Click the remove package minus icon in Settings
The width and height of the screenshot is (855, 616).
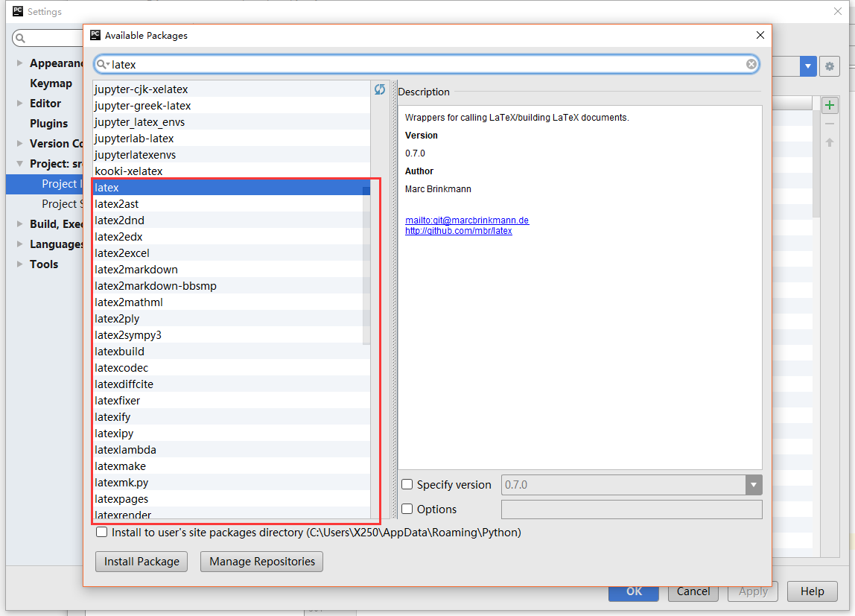(x=830, y=124)
